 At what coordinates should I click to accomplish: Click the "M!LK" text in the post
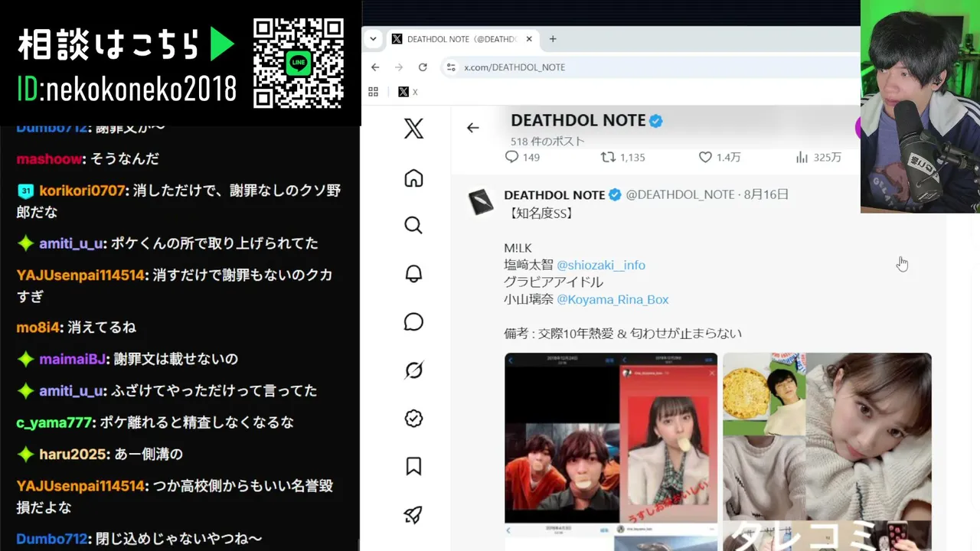click(518, 248)
